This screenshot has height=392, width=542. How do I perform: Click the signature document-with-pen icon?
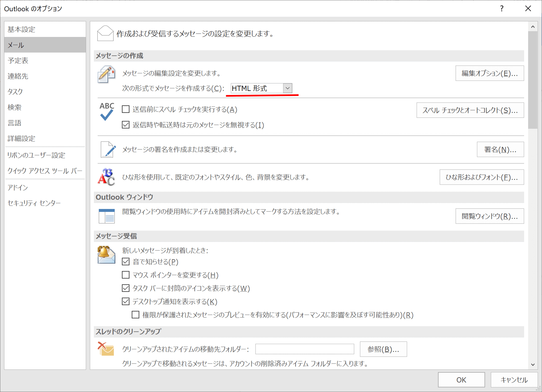(x=108, y=150)
